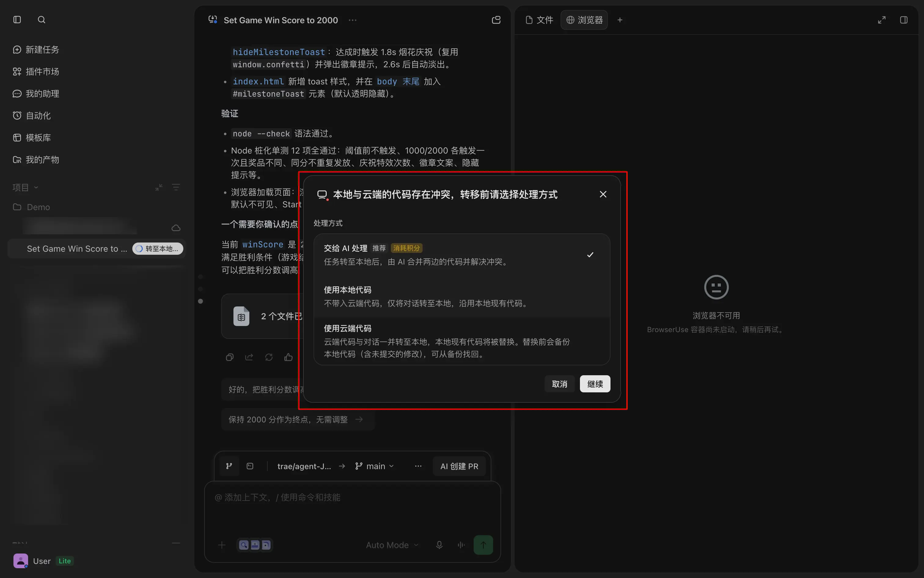Click the filter icon beside 项目
This screenshot has width=924, height=578.
pos(176,187)
